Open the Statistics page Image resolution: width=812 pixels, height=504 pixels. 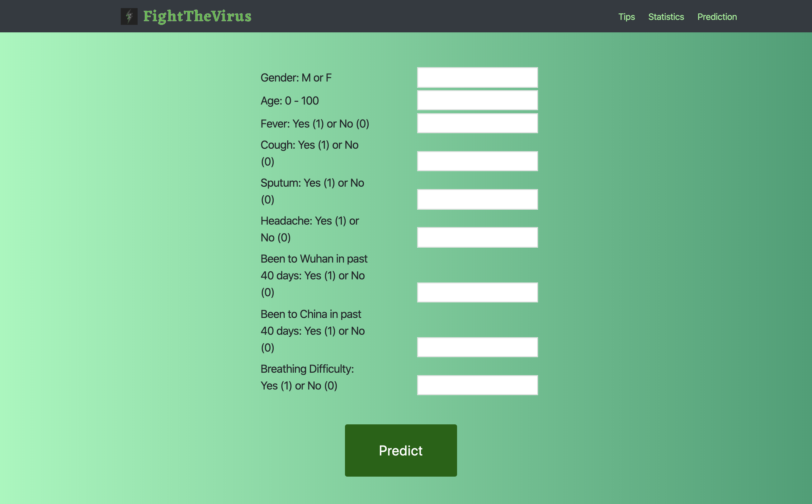pos(666,17)
